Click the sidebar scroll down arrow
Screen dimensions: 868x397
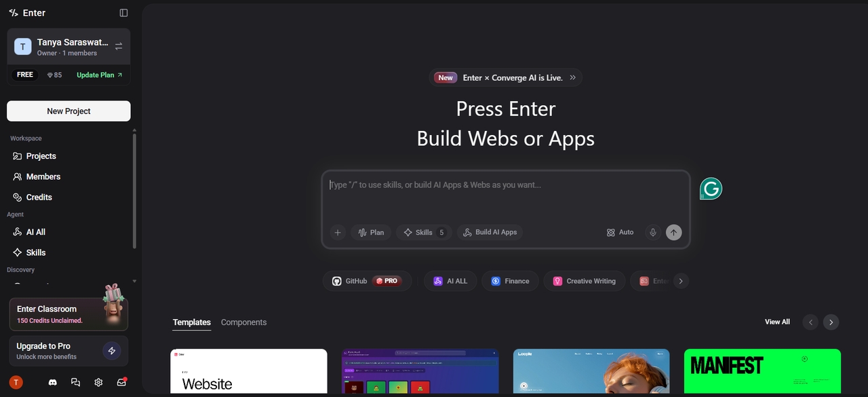click(134, 280)
